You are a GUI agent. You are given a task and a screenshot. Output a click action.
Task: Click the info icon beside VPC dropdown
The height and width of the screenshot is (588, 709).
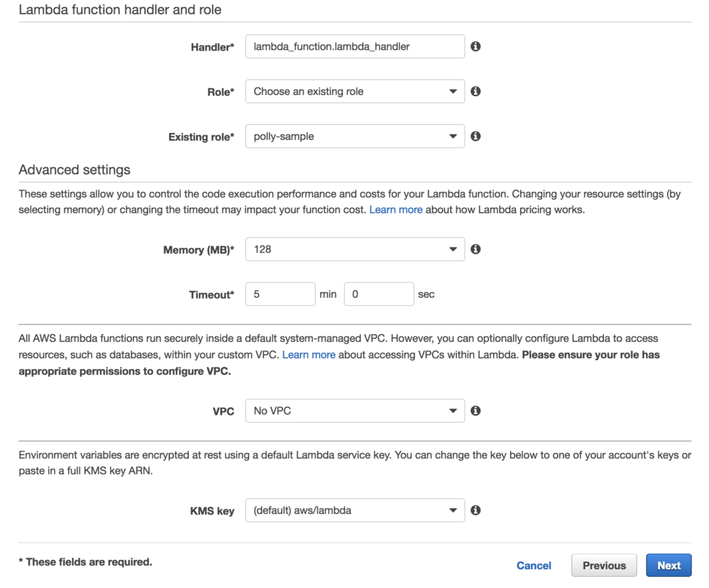coord(475,410)
